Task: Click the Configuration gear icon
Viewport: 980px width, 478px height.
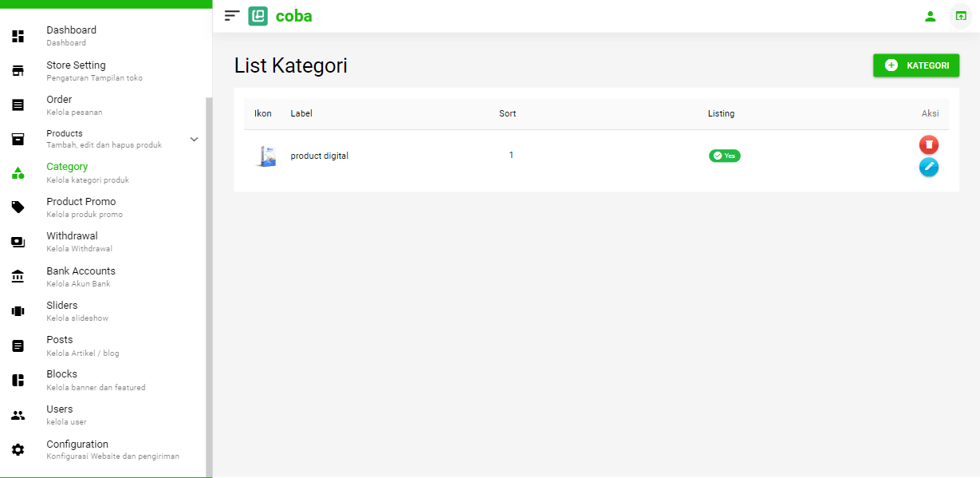Action: point(18,450)
